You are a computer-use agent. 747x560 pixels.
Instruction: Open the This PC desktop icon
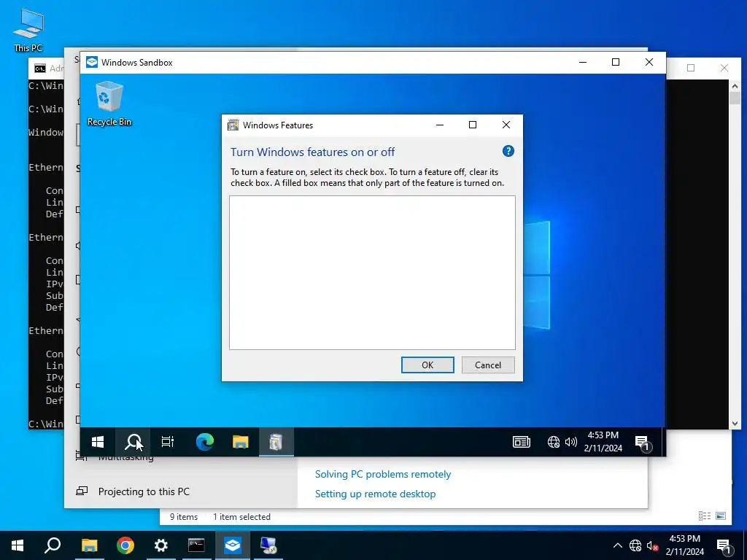(x=28, y=29)
